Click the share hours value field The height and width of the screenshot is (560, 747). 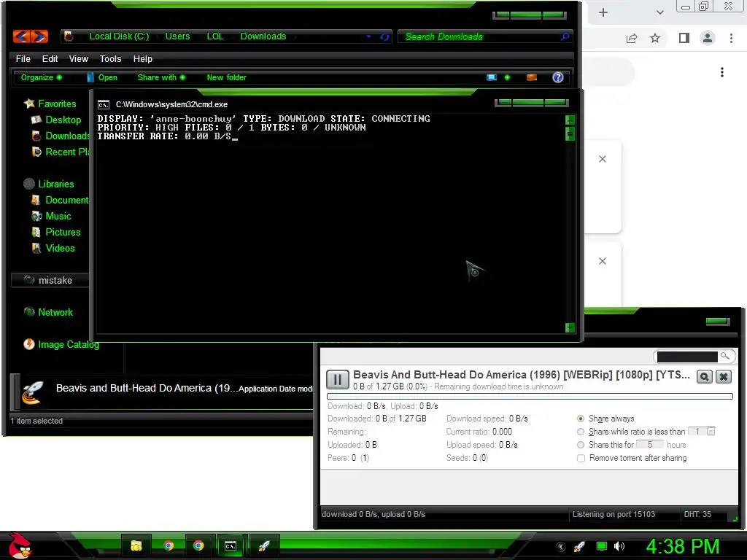coord(651,444)
